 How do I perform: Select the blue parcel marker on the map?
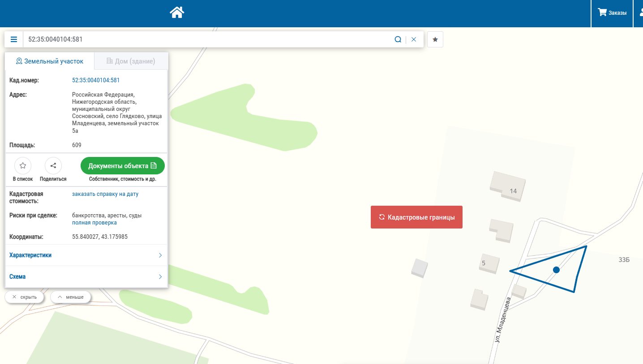coord(556,270)
